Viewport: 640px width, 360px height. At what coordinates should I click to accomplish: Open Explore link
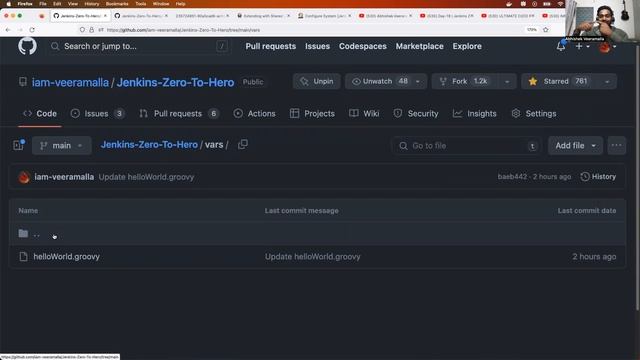tap(467, 46)
